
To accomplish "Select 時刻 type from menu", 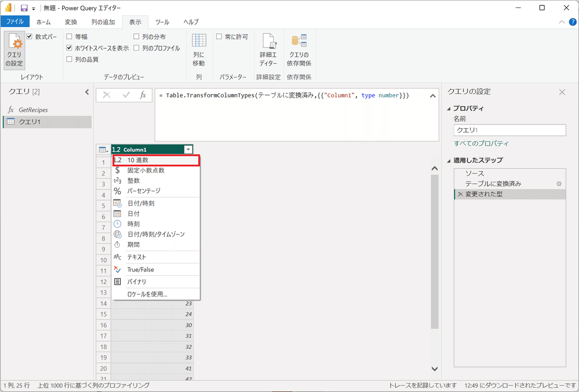I will [x=156, y=224].
